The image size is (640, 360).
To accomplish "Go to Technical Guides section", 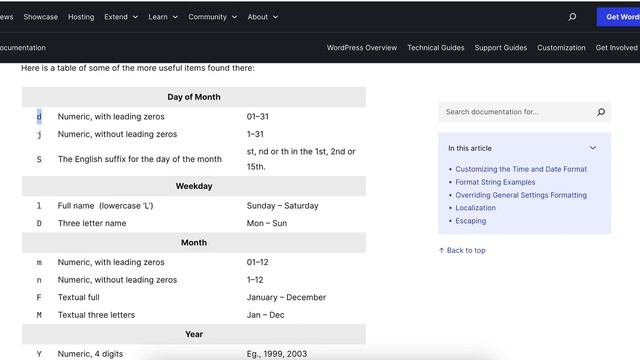I will (x=436, y=48).
